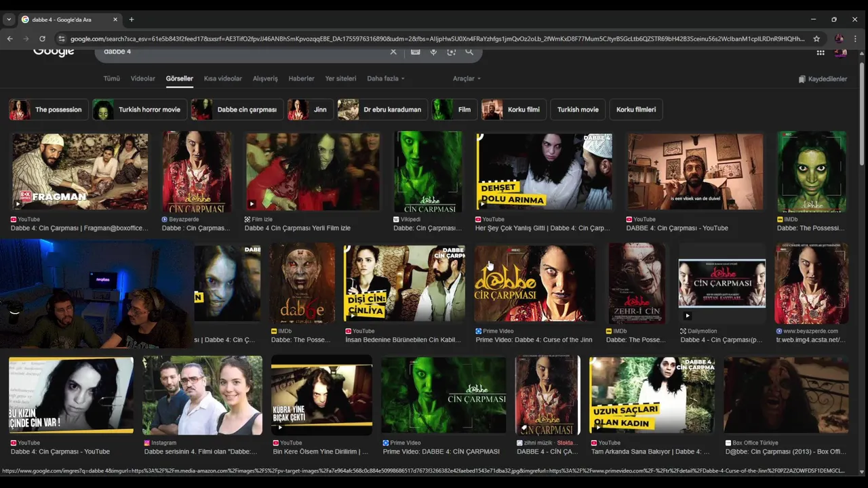
Task: Open the Google apps grid
Action: coord(821,52)
